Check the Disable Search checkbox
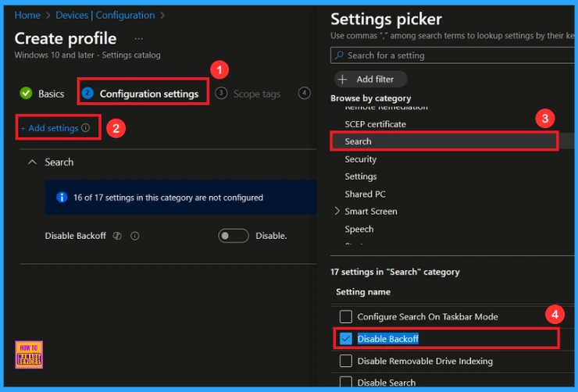 tap(346, 382)
